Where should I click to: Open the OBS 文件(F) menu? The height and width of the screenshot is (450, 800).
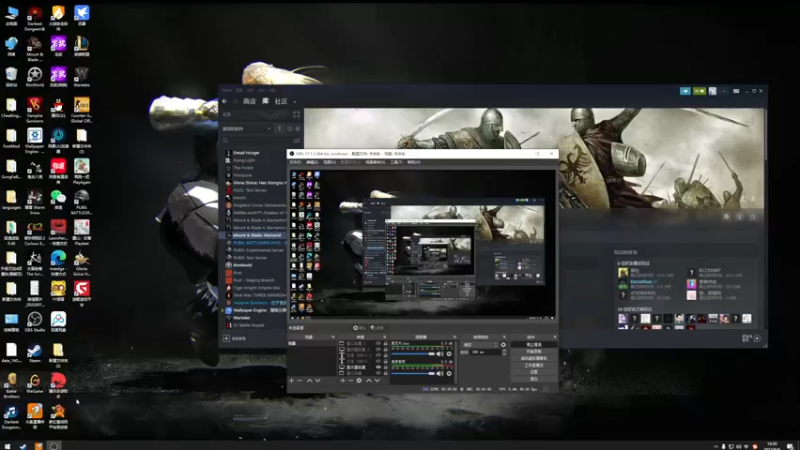click(295, 162)
